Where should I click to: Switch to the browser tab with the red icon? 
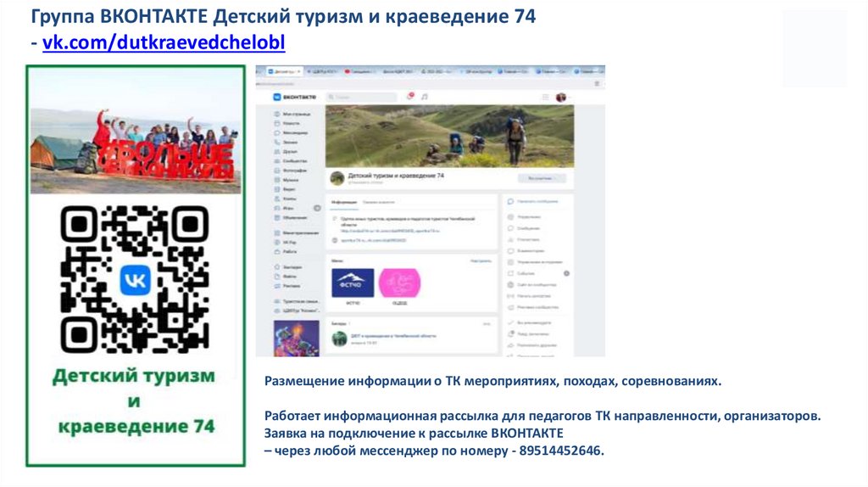click(x=359, y=71)
